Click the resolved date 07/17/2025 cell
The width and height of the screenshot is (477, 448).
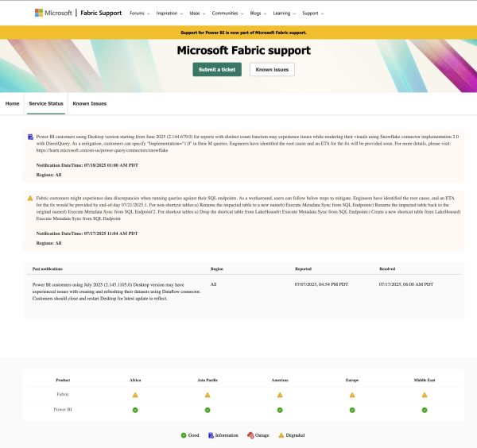click(405, 284)
